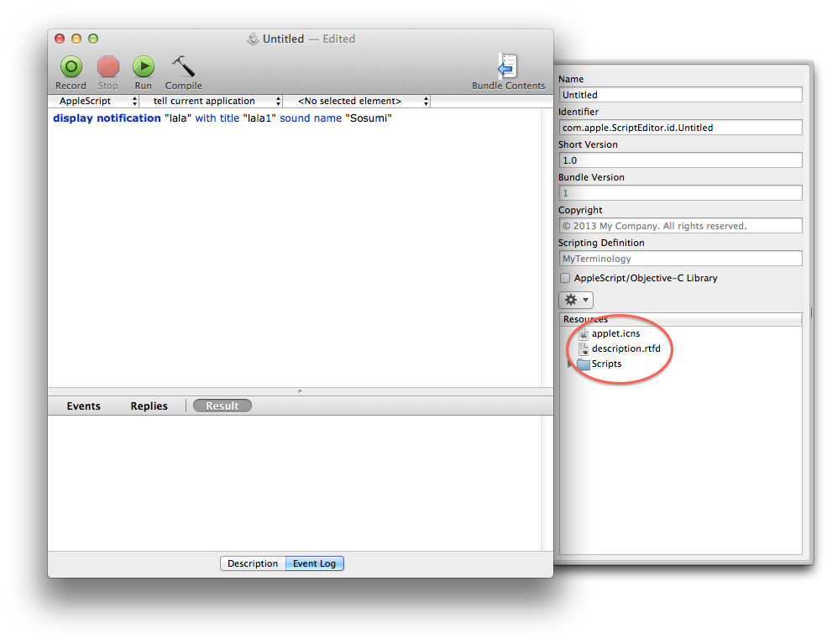Enable the AppleScript/Objective-C Library checkbox
The height and width of the screenshot is (644, 827).
click(565, 278)
